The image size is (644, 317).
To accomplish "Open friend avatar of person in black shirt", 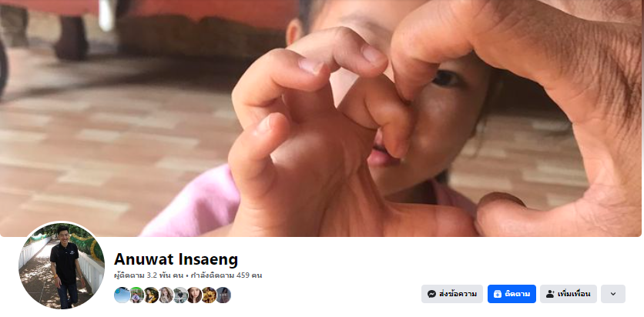I will 180,295.
